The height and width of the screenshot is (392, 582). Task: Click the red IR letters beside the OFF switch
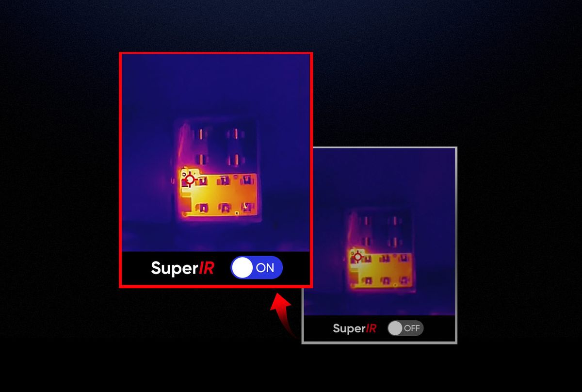pos(370,328)
